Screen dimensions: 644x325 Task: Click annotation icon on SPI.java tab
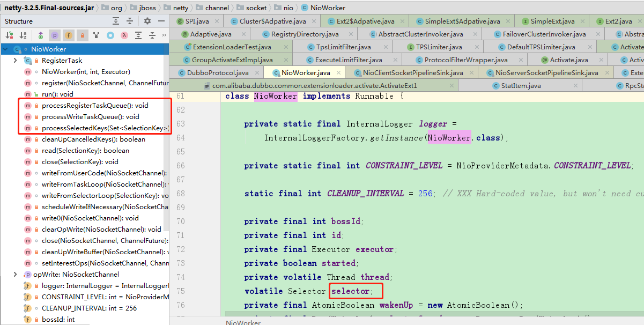coord(180,21)
